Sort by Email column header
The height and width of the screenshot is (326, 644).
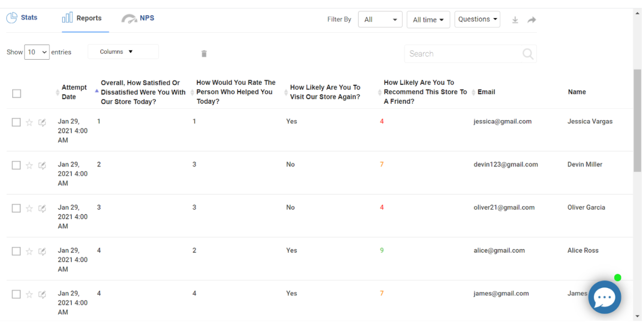click(486, 92)
